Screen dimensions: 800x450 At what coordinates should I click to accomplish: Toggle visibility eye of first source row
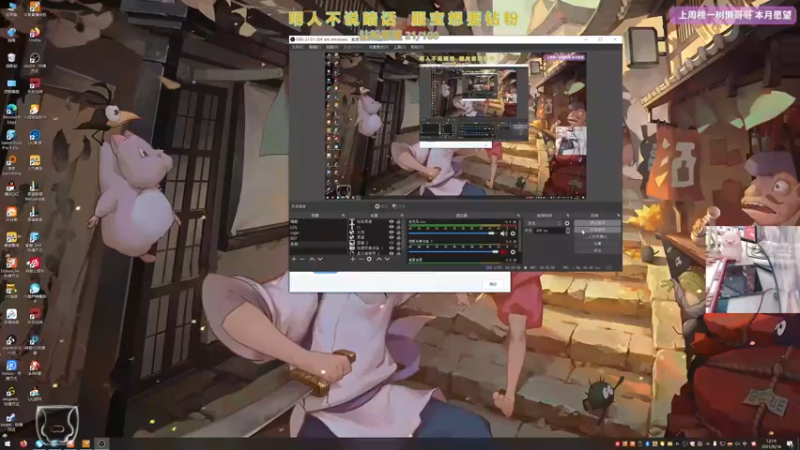(x=391, y=221)
